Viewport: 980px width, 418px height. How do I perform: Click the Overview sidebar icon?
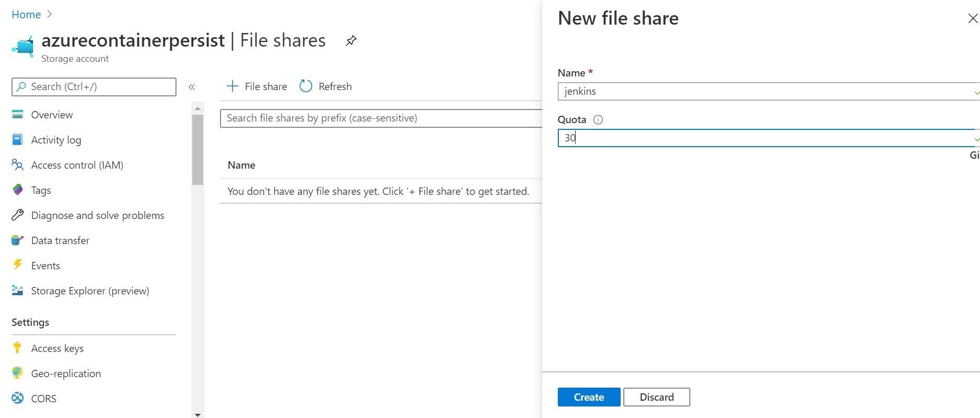[18, 114]
